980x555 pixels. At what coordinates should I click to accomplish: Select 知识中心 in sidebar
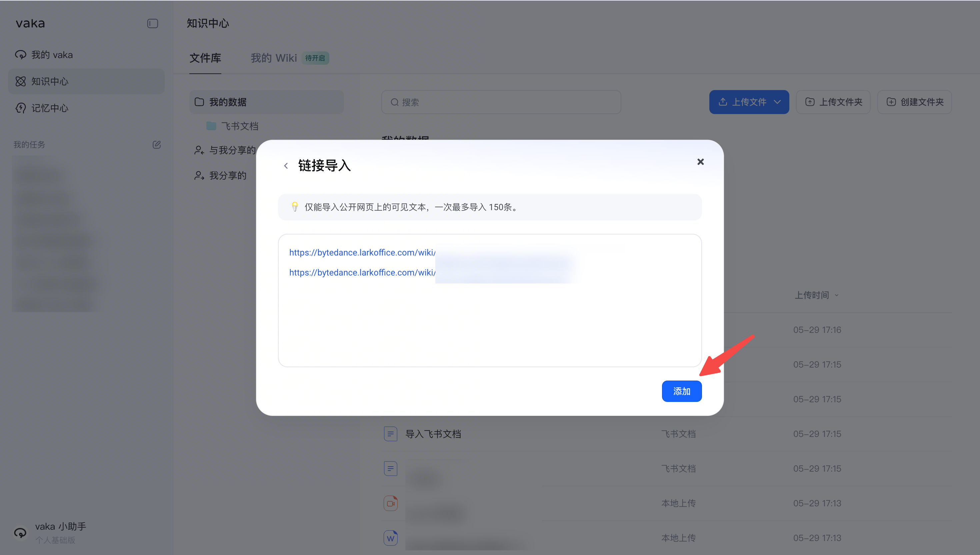click(86, 81)
